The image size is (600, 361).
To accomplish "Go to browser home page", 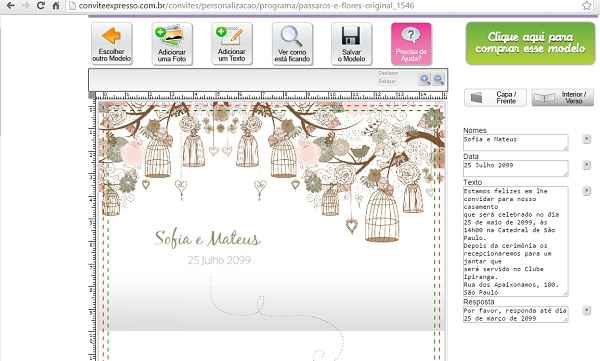I will click(x=56, y=5).
